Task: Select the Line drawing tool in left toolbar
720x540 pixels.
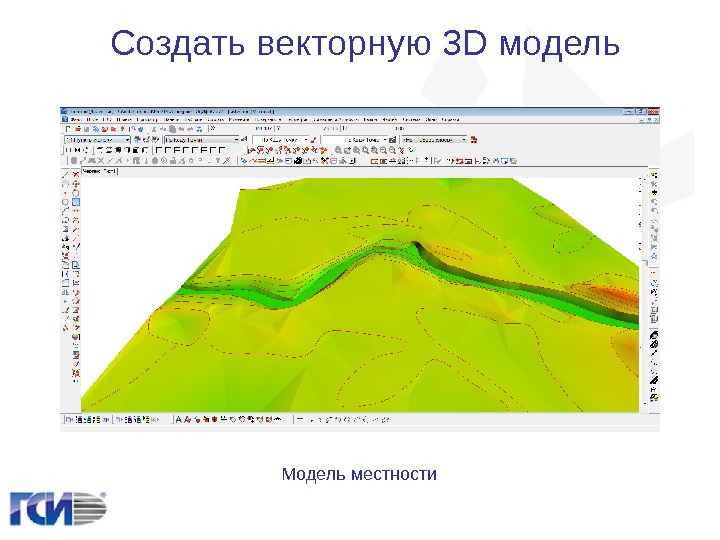Action: (65, 174)
